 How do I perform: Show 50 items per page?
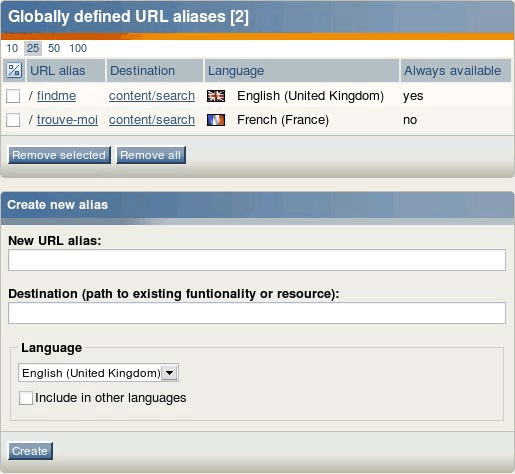coord(54,48)
